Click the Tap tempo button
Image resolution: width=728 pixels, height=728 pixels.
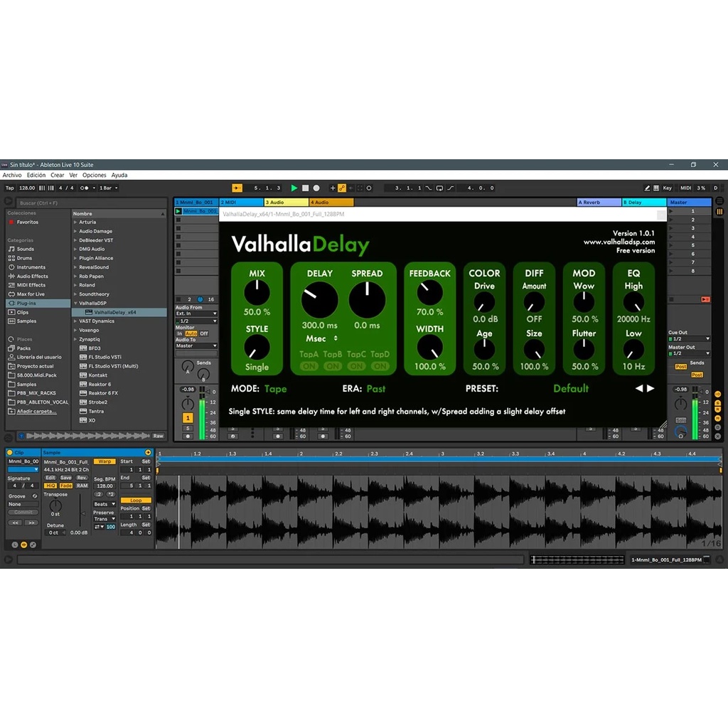tap(10, 188)
